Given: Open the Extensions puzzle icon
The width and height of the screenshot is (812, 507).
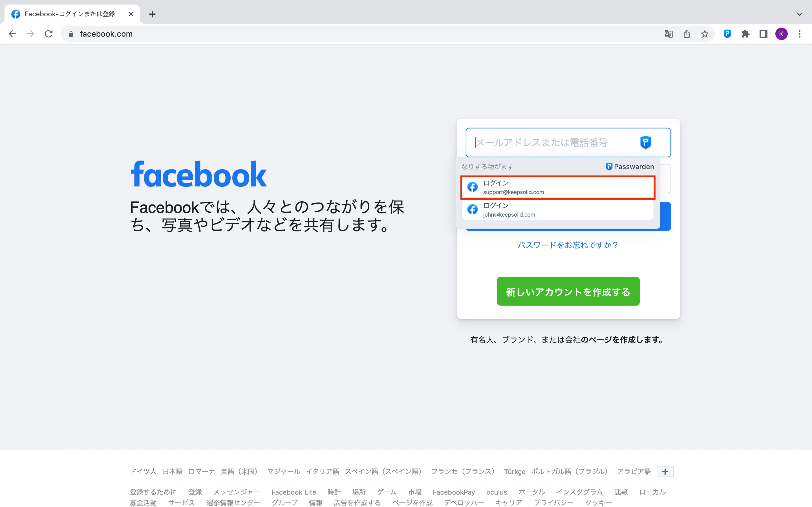Looking at the screenshot, I should pos(745,34).
